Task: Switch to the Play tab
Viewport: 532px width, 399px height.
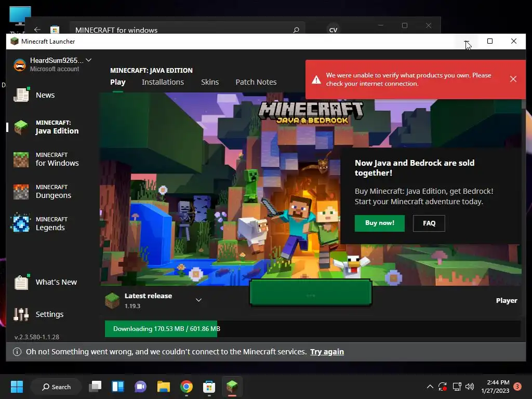Action: [x=118, y=82]
